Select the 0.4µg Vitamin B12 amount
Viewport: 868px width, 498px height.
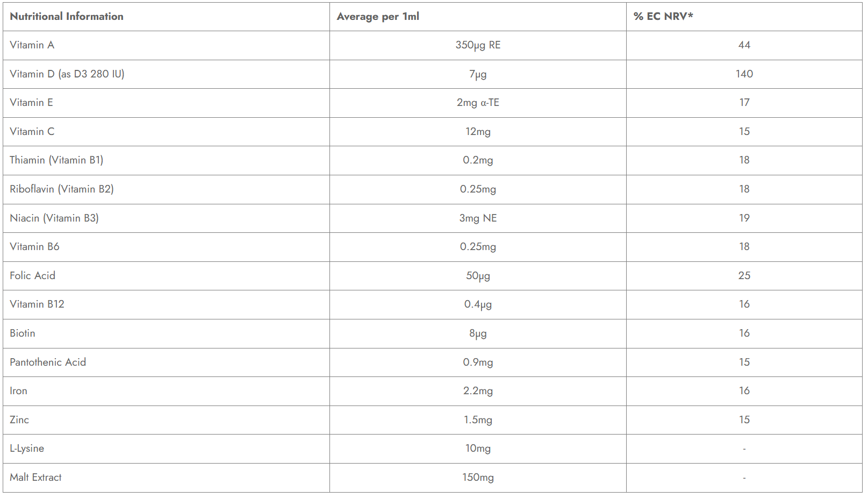pyautogui.click(x=478, y=304)
